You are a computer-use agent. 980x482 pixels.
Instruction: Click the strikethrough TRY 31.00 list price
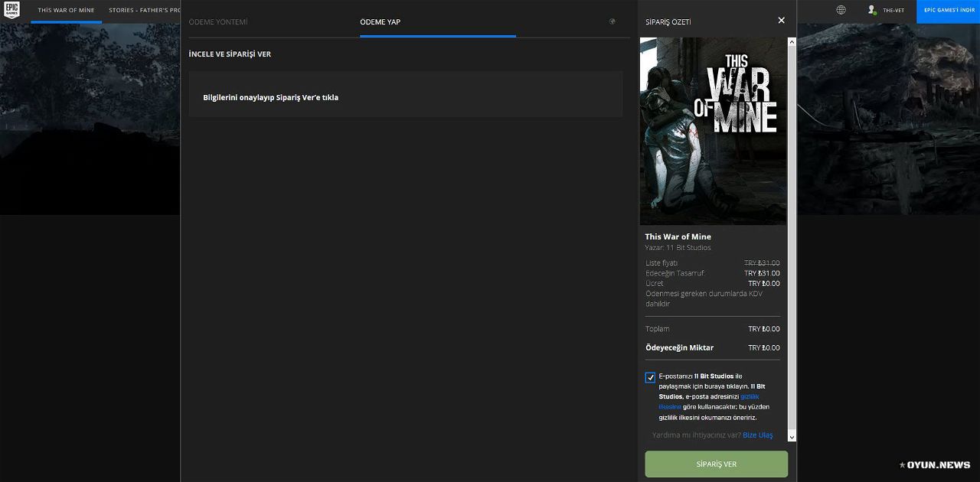762,263
